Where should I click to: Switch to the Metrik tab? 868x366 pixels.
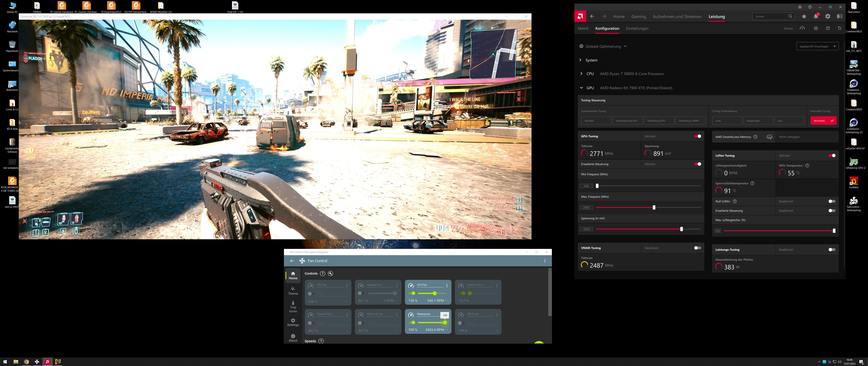point(583,28)
